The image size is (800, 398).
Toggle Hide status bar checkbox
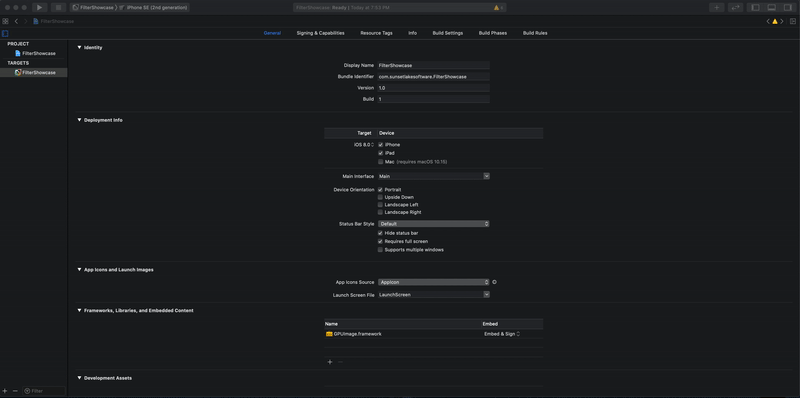(380, 233)
